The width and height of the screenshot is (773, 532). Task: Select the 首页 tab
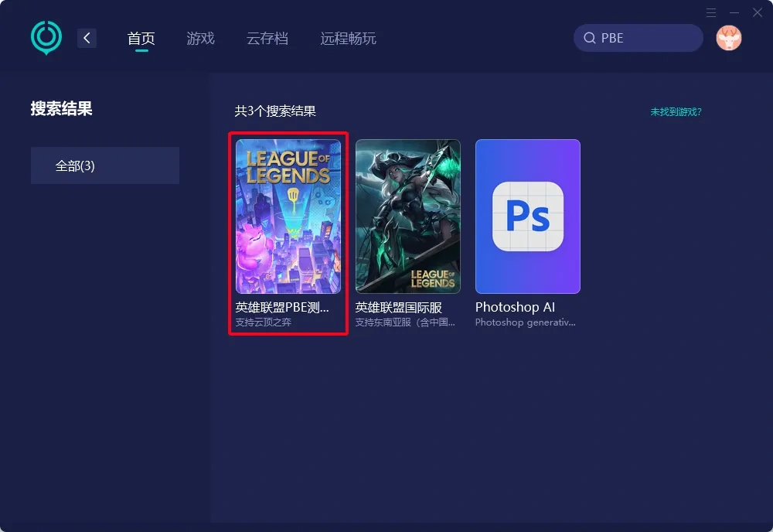[141, 37]
